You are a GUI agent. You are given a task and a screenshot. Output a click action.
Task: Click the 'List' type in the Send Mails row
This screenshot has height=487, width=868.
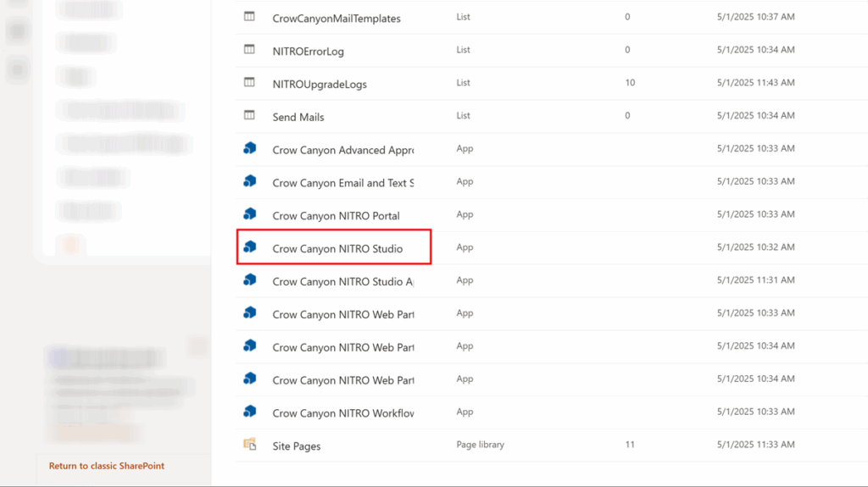point(464,116)
